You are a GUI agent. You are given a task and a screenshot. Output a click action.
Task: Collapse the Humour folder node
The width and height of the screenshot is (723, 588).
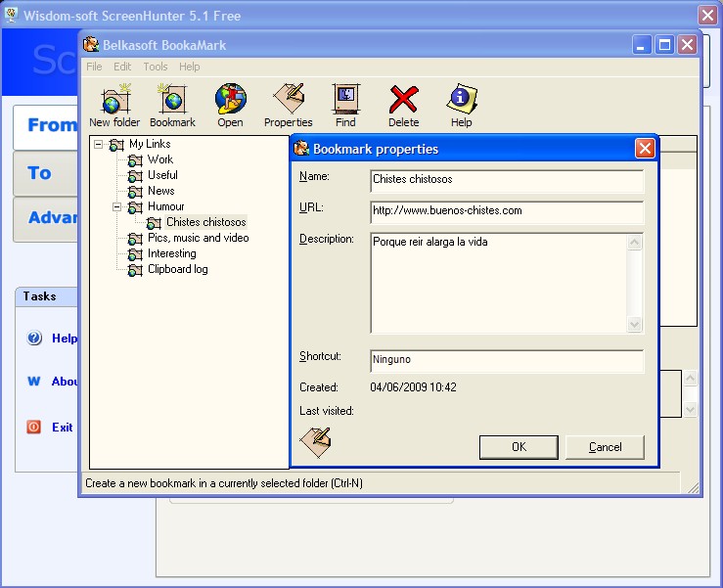tap(117, 207)
